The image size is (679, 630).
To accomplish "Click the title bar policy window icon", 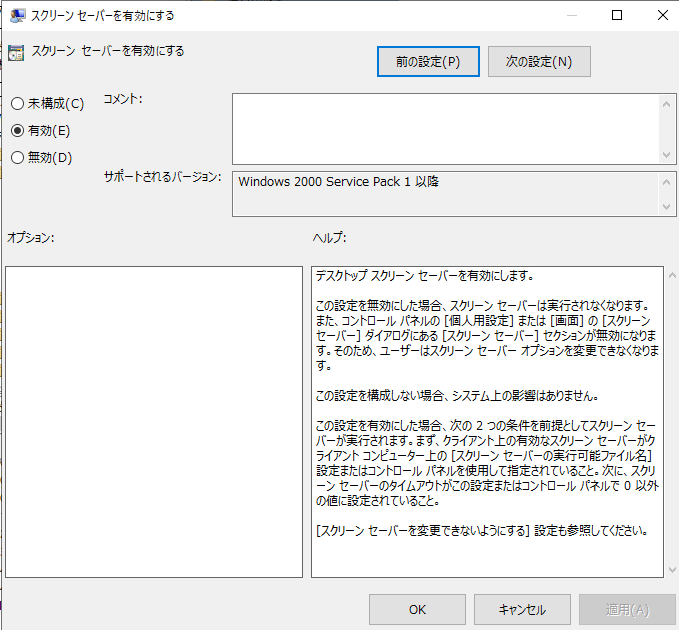I will 18,15.
